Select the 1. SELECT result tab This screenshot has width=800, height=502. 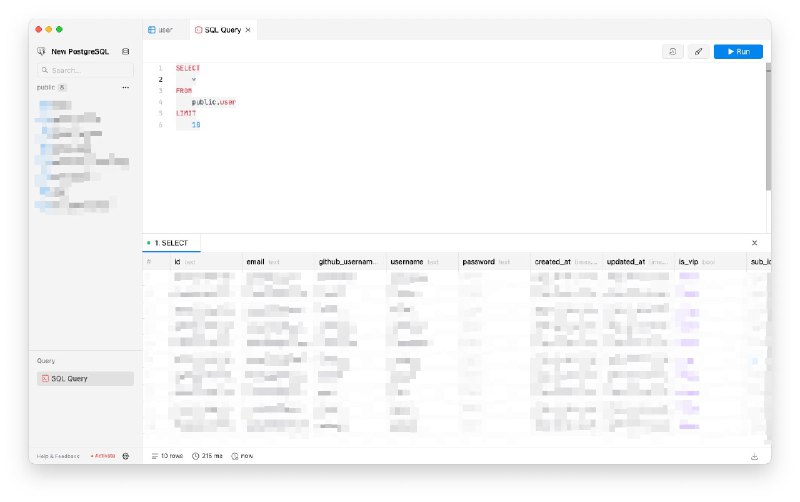[171, 243]
